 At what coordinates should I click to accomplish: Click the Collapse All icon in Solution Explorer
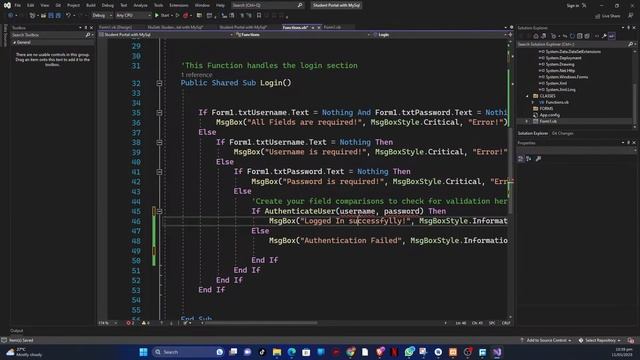coord(580,36)
